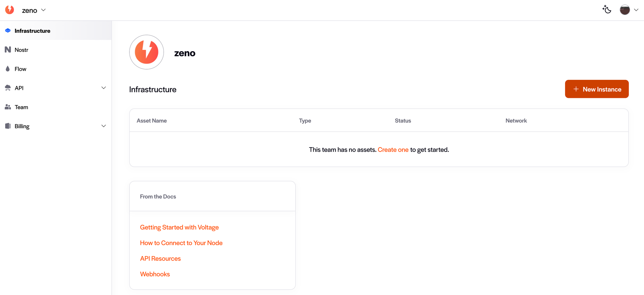Open How to Connect to Your Node
The width and height of the screenshot is (644, 295).
(181, 243)
